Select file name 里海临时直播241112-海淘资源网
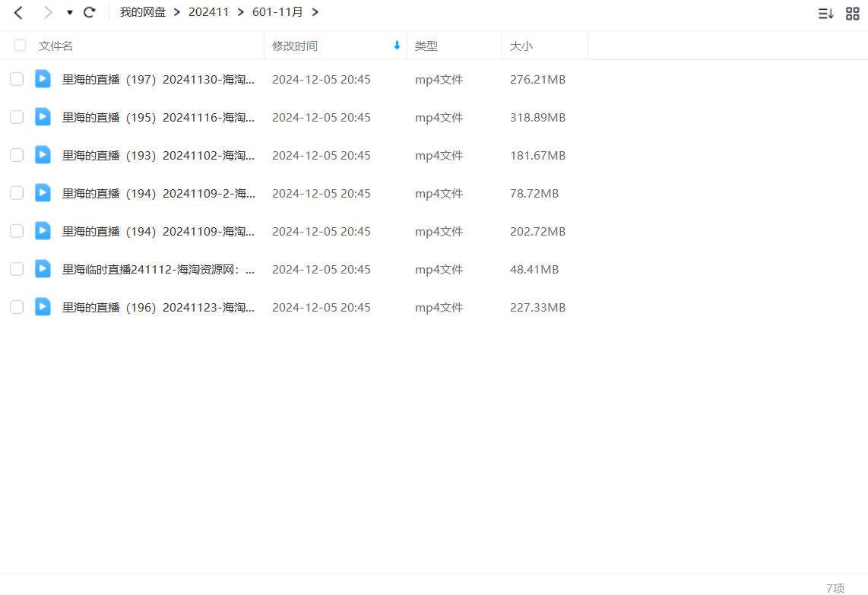This screenshot has width=868, height=595. point(158,270)
